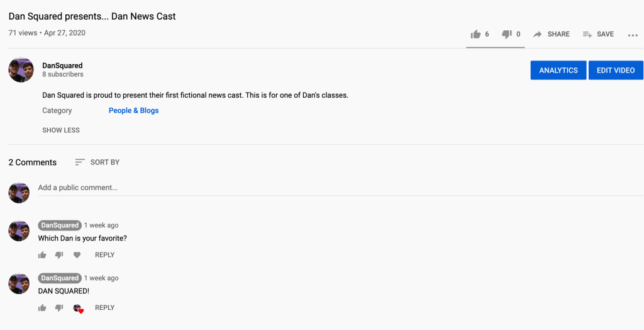Reply to 'Which Dan is your favorite?' comment
This screenshot has height=330, width=644.
tap(104, 255)
